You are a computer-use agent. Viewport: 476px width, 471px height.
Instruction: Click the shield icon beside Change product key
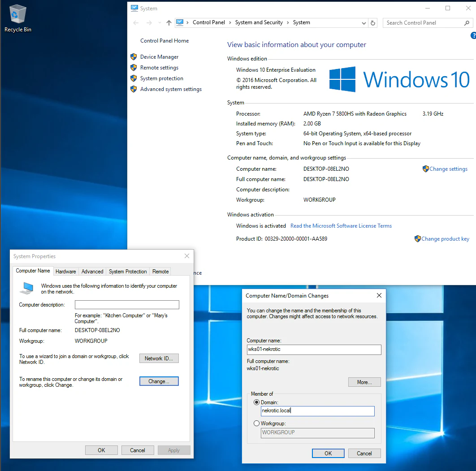[418, 238]
